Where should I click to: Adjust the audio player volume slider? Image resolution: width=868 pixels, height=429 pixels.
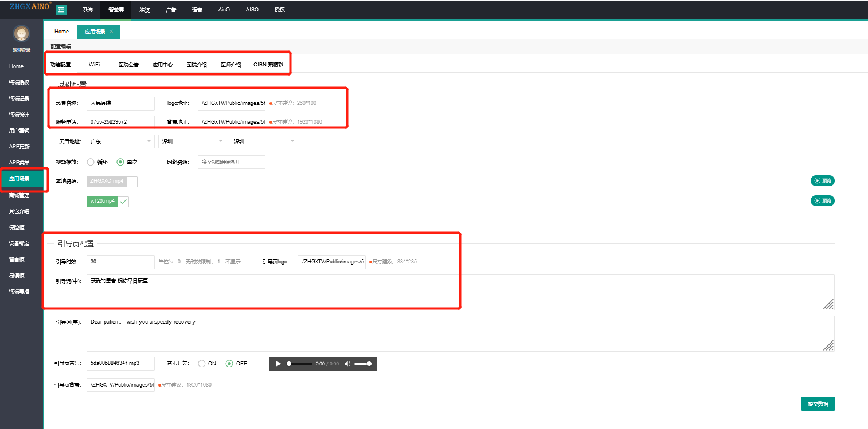(362, 364)
